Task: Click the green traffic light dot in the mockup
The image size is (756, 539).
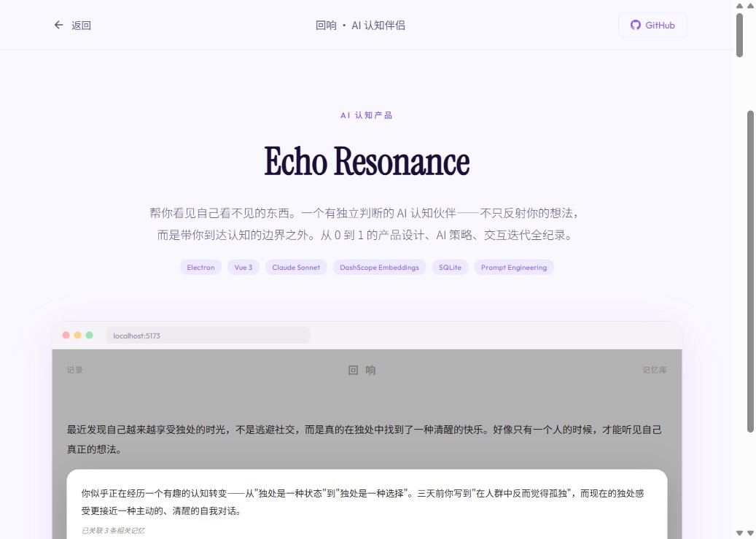Action: coord(87,335)
